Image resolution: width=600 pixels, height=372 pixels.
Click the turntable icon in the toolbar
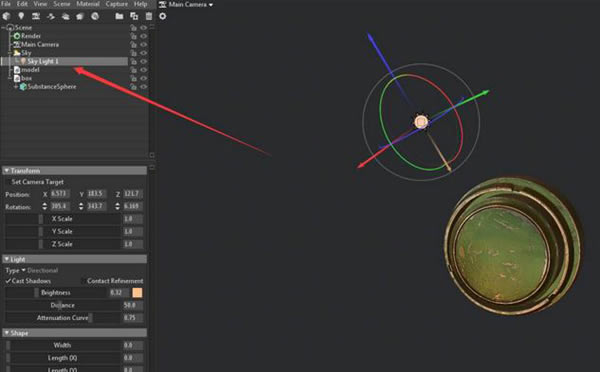[51, 16]
